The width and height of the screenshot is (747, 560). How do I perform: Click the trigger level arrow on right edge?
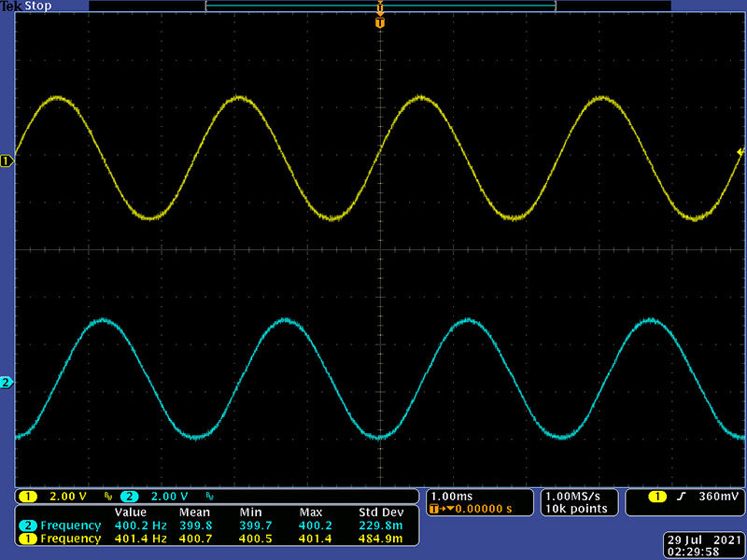coord(740,152)
